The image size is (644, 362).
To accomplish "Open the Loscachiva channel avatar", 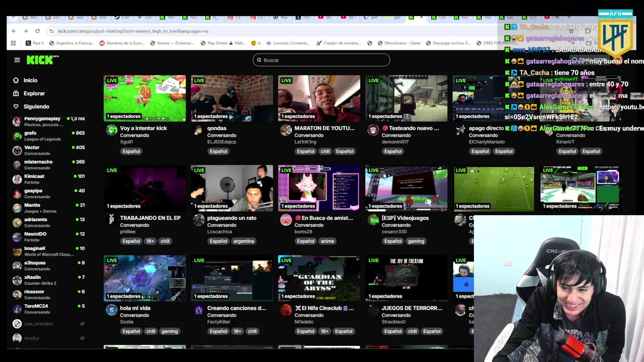I will point(199,220).
